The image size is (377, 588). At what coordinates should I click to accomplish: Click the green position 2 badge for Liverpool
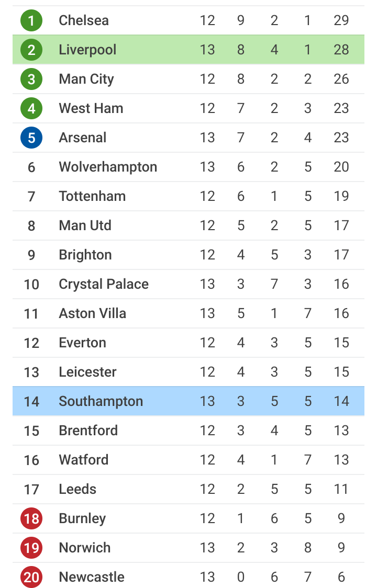[31, 50]
